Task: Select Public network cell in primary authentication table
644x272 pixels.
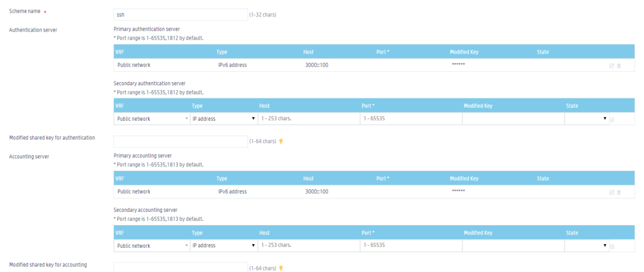Action: (x=134, y=65)
